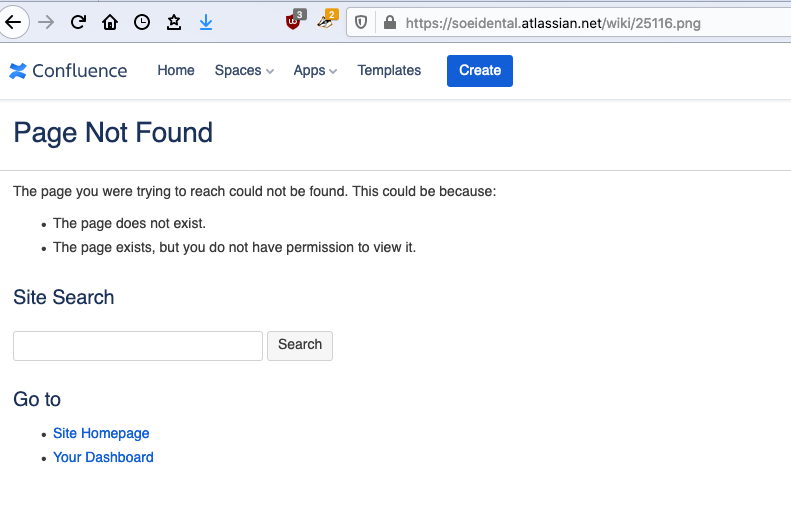791x518 pixels.
Task: Open the uBlock shield extension icon
Action: click(295, 21)
